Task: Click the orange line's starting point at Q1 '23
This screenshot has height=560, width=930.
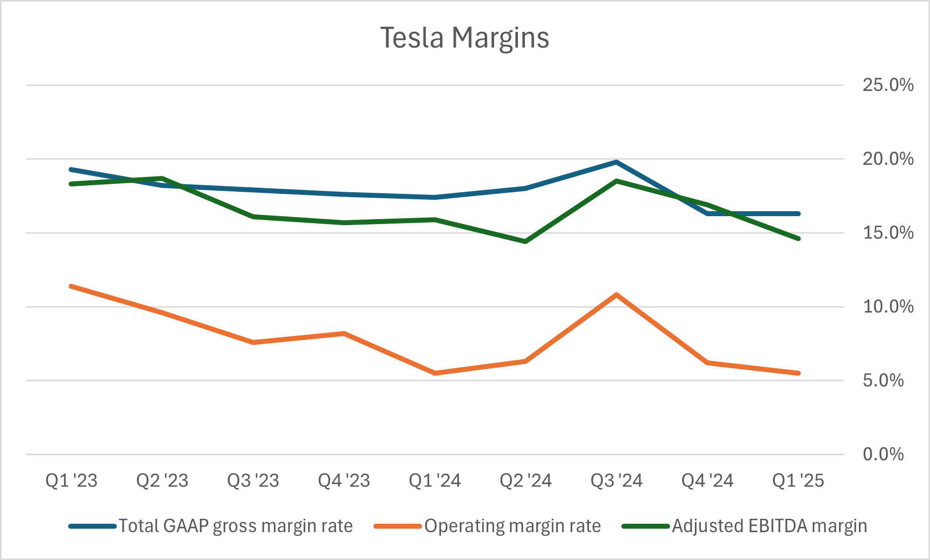Action: click(x=72, y=286)
